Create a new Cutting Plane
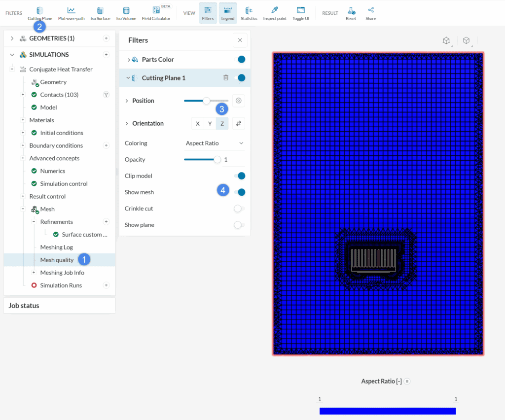Screen dimensions: 505x420 [x=39, y=12]
